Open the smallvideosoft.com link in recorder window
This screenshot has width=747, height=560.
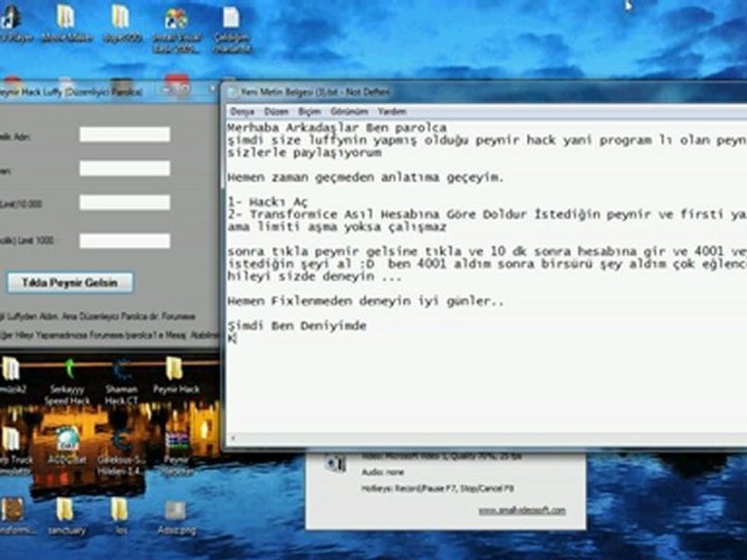(x=521, y=510)
